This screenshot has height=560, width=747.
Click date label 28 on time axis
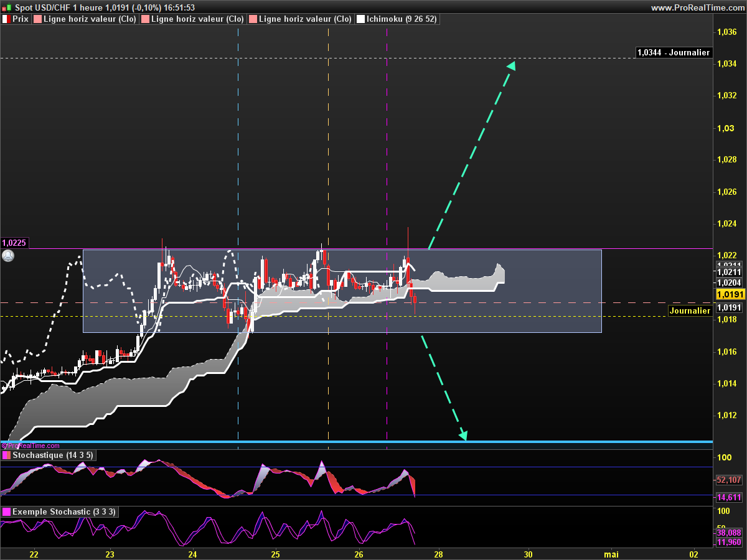pos(438,554)
